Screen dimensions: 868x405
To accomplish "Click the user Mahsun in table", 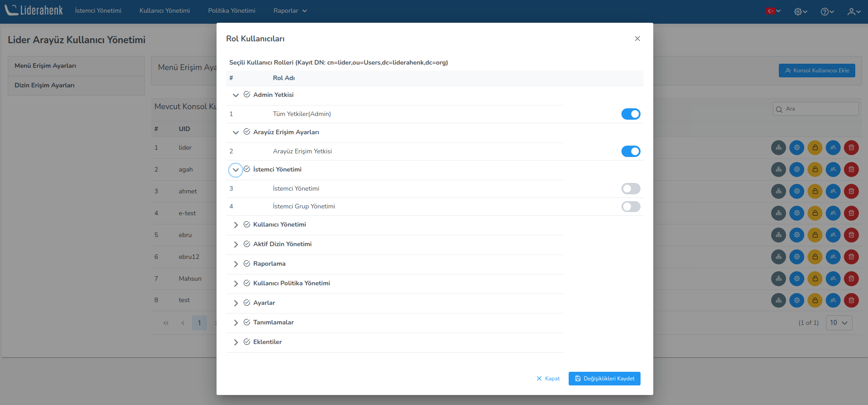I will [x=190, y=278].
